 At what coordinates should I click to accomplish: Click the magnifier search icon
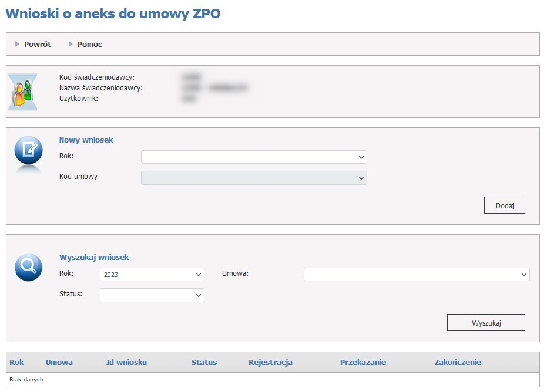[x=28, y=267]
